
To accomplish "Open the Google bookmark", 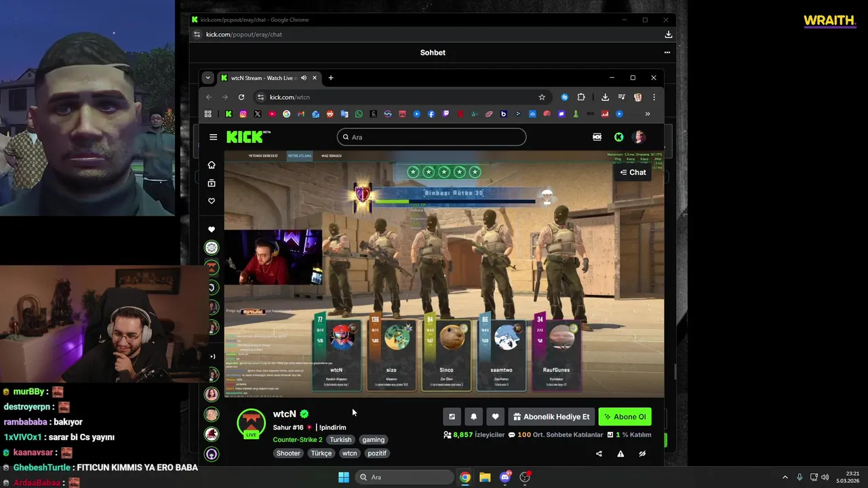I will (x=286, y=114).
